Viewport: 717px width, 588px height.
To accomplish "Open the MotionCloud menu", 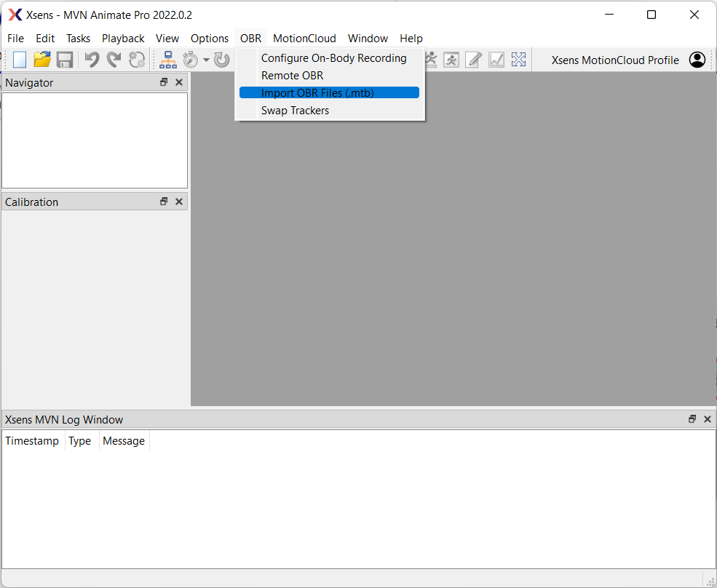I will pyautogui.click(x=304, y=39).
